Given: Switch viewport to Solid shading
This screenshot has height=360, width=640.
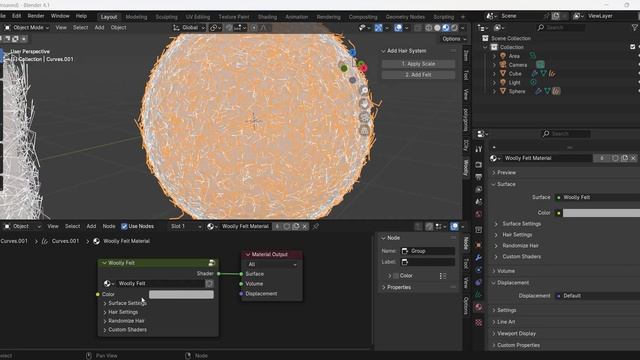Looking at the screenshot, I should click(x=437, y=28).
